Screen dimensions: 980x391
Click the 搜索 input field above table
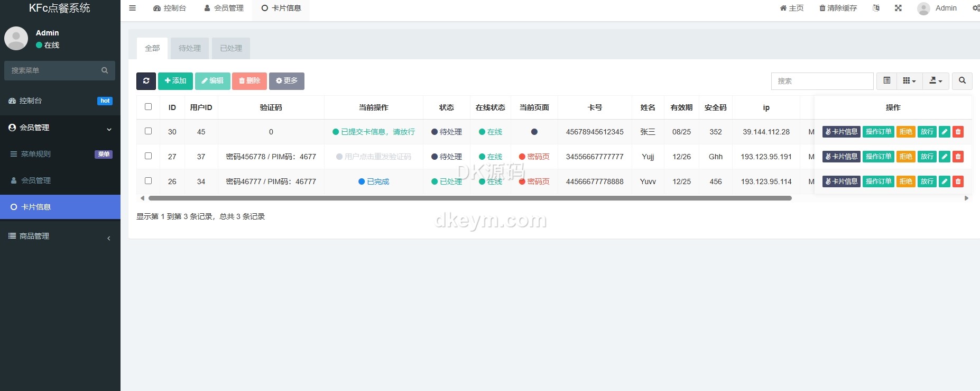821,81
